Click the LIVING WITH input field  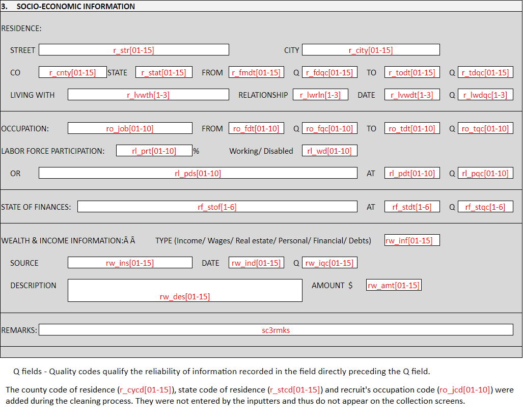(x=148, y=95)
